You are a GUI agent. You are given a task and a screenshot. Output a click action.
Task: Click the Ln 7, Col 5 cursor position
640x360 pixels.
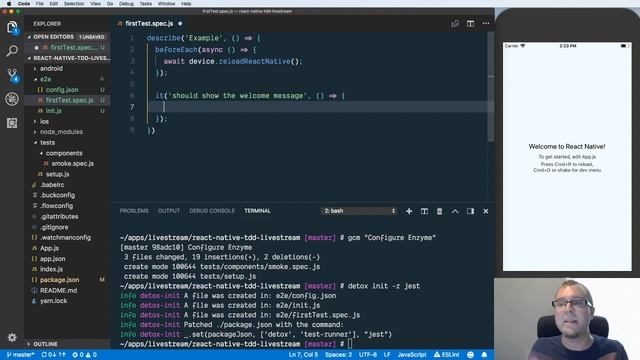coord(303,355)
